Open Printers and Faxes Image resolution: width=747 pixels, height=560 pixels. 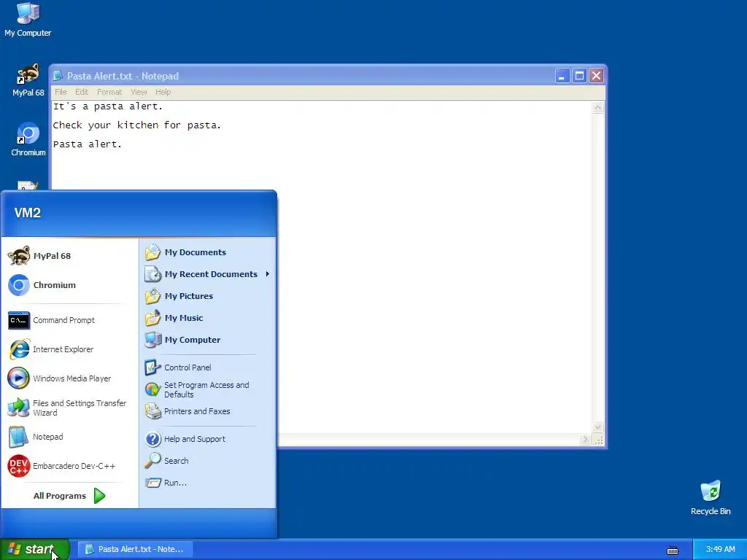point(207,411)
